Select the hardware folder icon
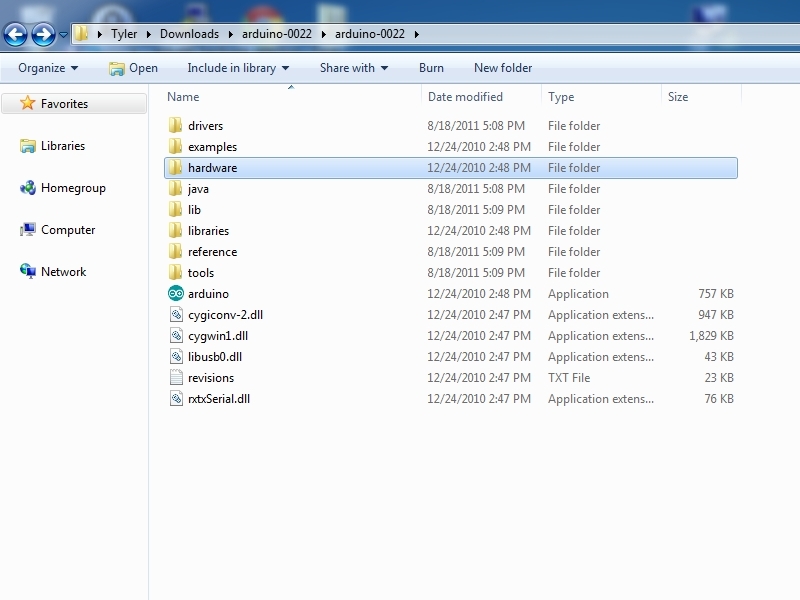 175,167
